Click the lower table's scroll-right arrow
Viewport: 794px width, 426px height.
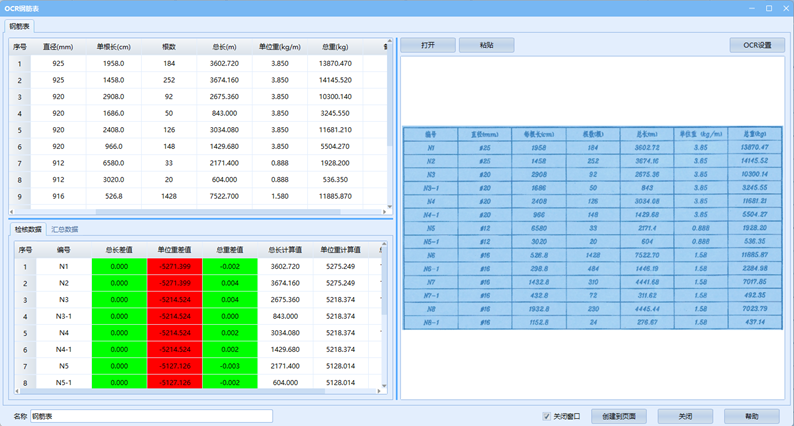point(378,389)
